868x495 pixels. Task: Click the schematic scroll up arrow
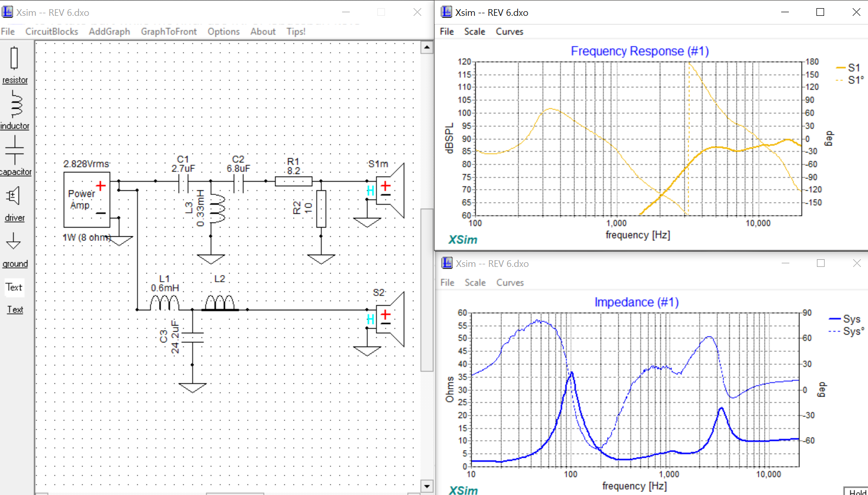[x=427, y=47]
